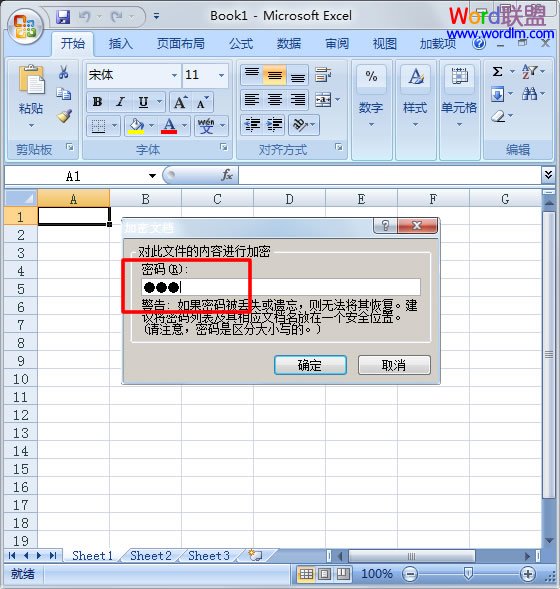Click the zoom in plus button
The height and width of the screenshot is (589, 560).
click(x=528, y=574)
